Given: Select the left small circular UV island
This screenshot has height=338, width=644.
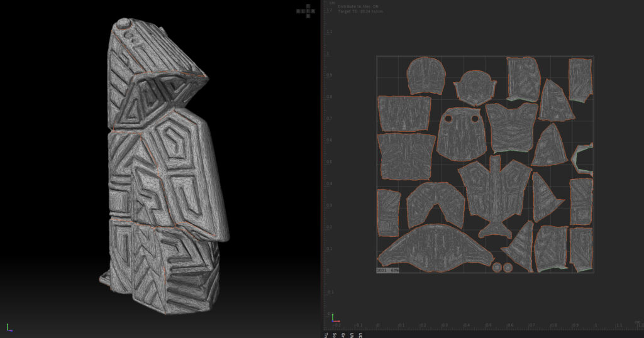Looking at the screenshot, I should (497, 268).
